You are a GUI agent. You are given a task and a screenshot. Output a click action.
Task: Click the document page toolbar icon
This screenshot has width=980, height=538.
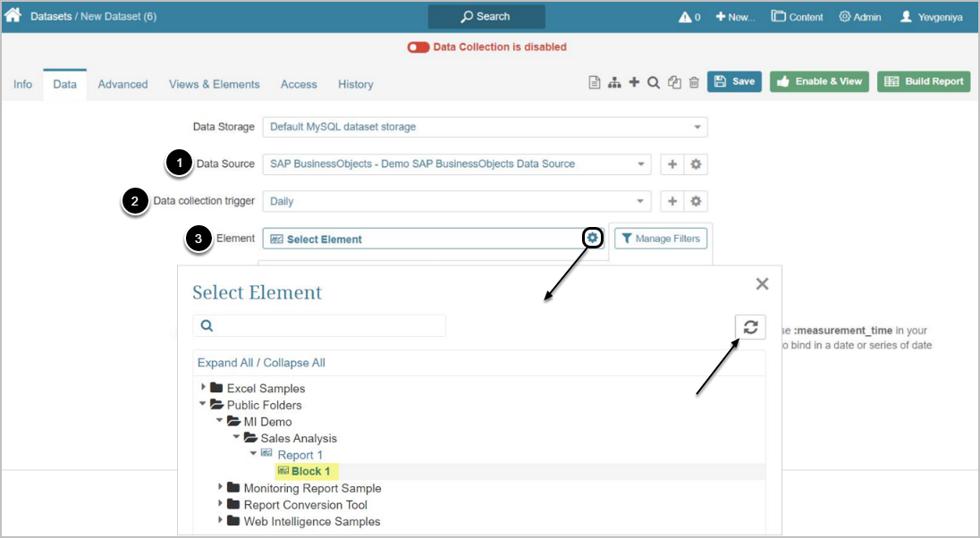[x=595, y=82]
